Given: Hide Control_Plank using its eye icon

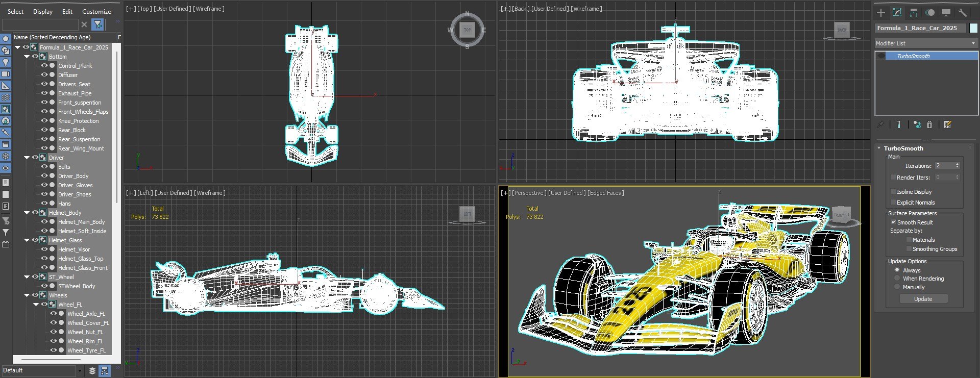Looking at the screenshot, I should [x=44, y=66].
